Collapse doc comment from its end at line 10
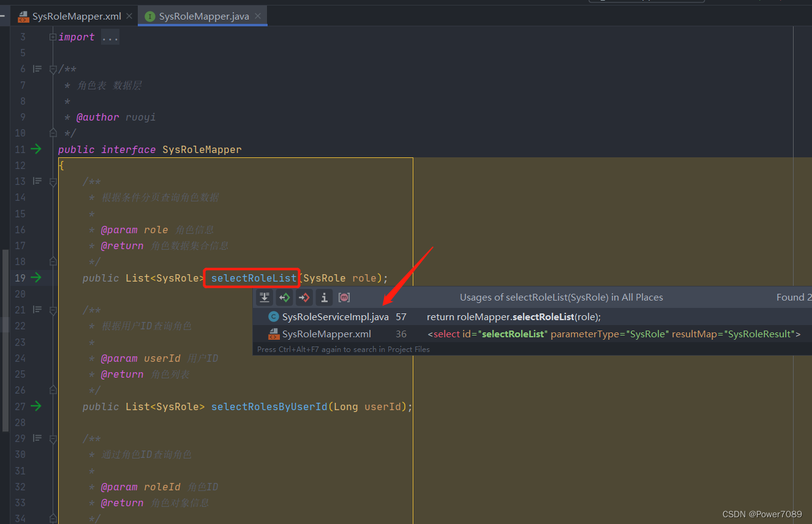812x524 pixels. [53, 133]
